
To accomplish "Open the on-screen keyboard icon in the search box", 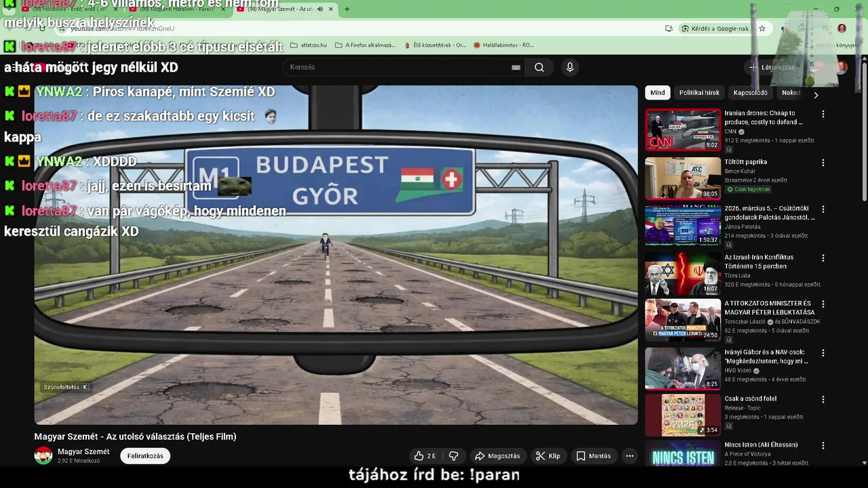I will [516, 67].
